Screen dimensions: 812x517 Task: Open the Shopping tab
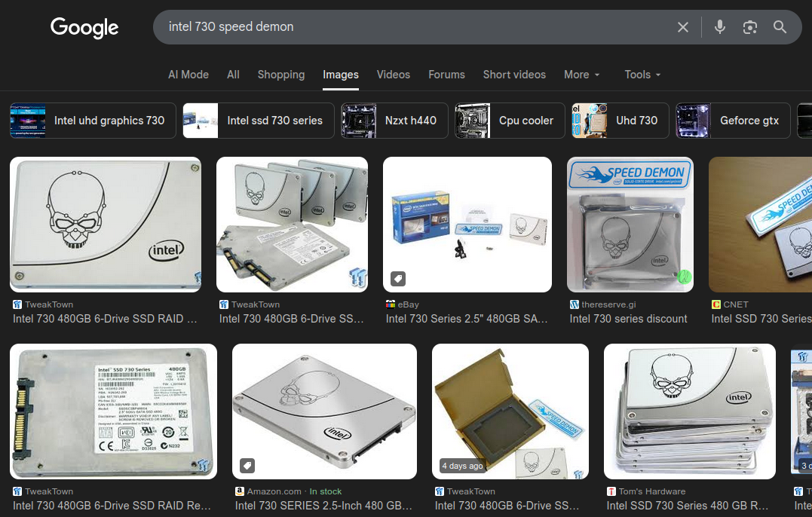[281, 75]
